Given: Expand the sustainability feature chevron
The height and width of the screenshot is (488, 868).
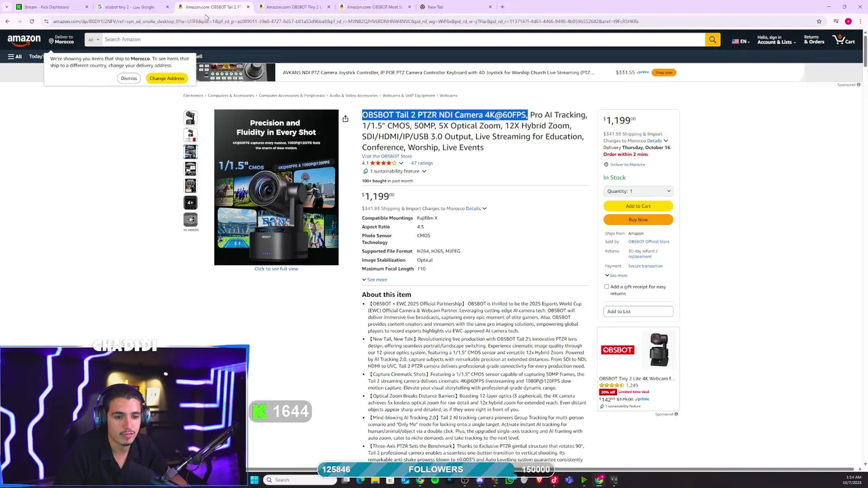Looking at the screenshot, I should pos(424,171).
